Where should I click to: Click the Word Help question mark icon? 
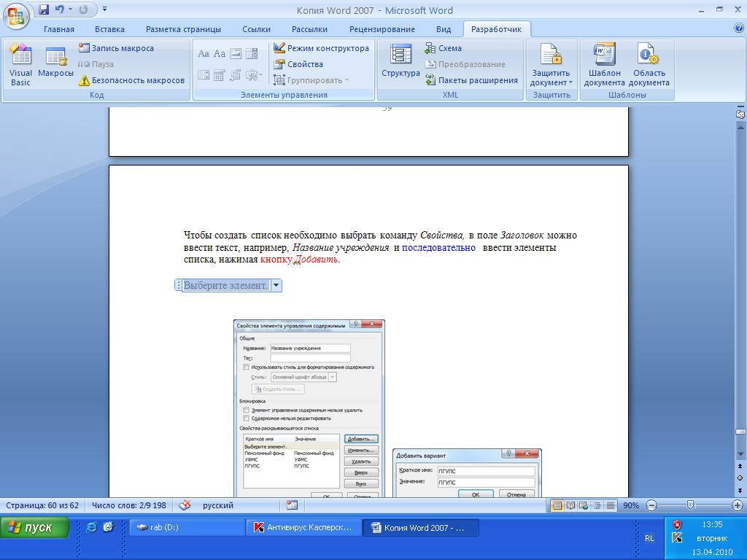pos(739,28)
